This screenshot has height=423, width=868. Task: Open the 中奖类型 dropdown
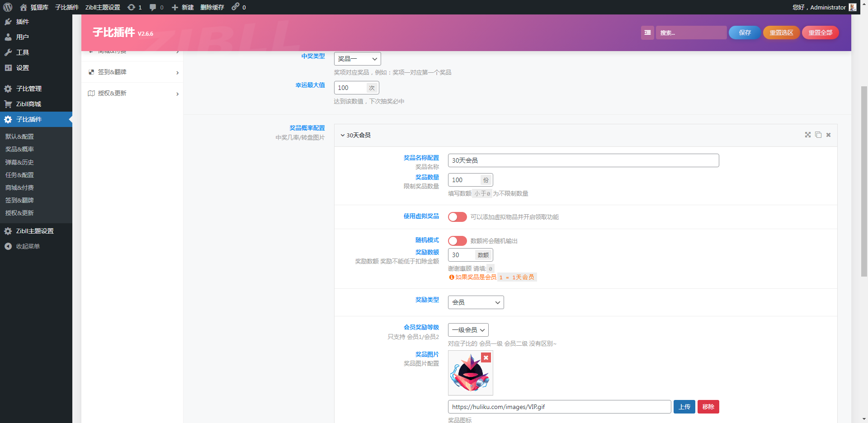pyautogui.click(x=357, y=59)
